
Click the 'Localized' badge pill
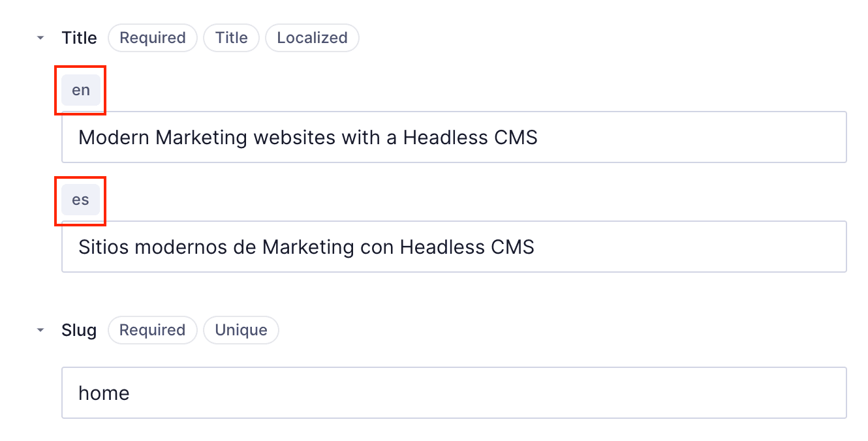312,38
